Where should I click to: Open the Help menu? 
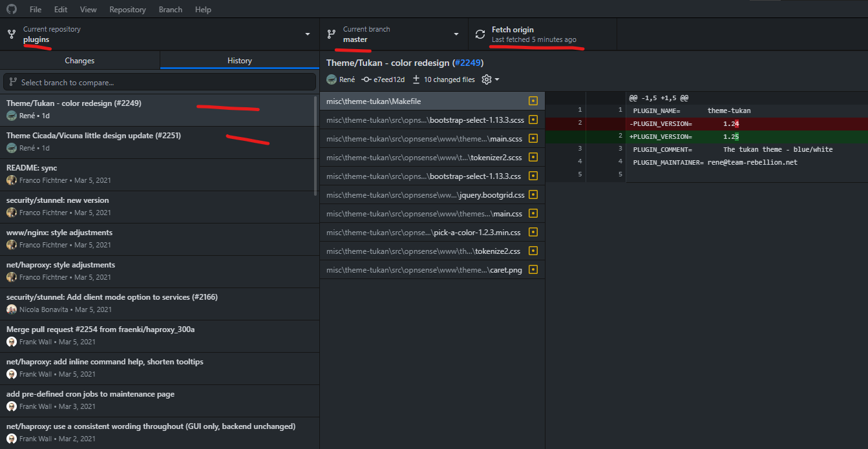203,10
